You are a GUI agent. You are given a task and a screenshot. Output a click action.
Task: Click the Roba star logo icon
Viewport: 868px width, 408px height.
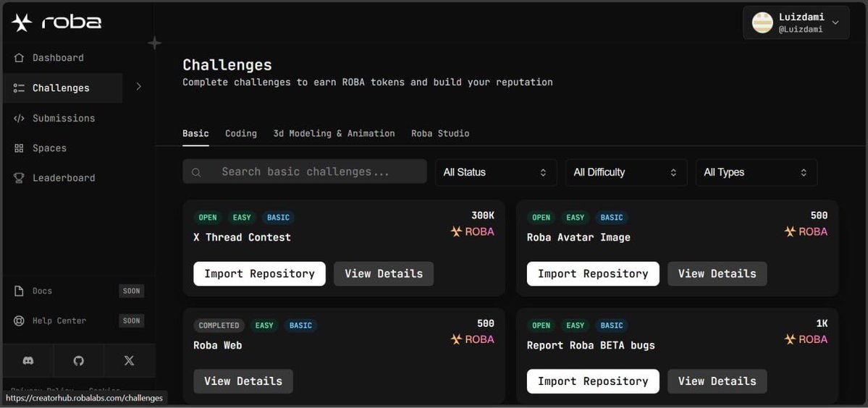22,22
